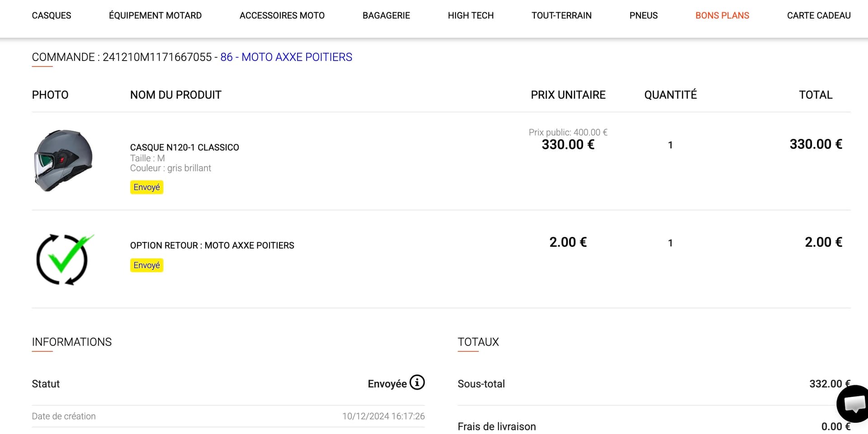Click the Option Retour Moto Axxe Poitiers item

tap(212, 245)
